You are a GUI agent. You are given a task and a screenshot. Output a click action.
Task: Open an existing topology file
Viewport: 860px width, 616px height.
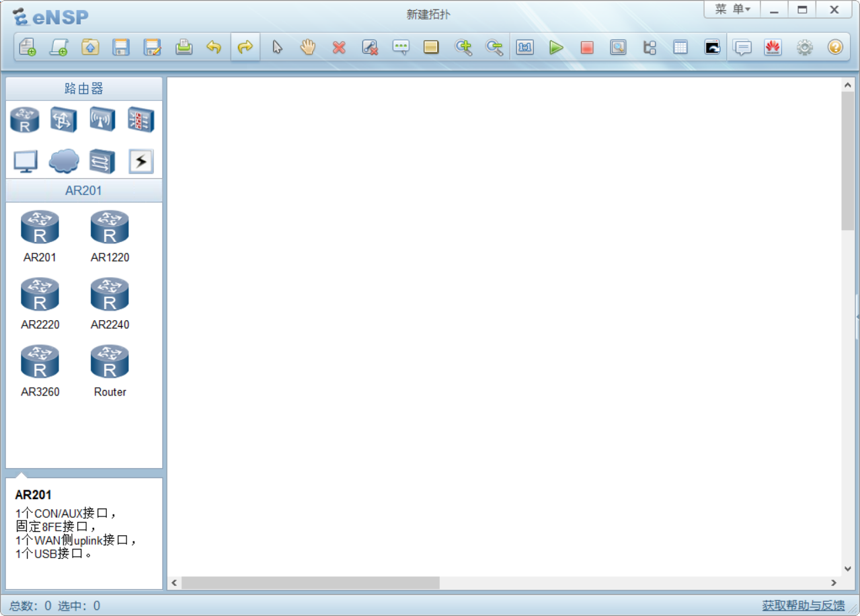90,48
